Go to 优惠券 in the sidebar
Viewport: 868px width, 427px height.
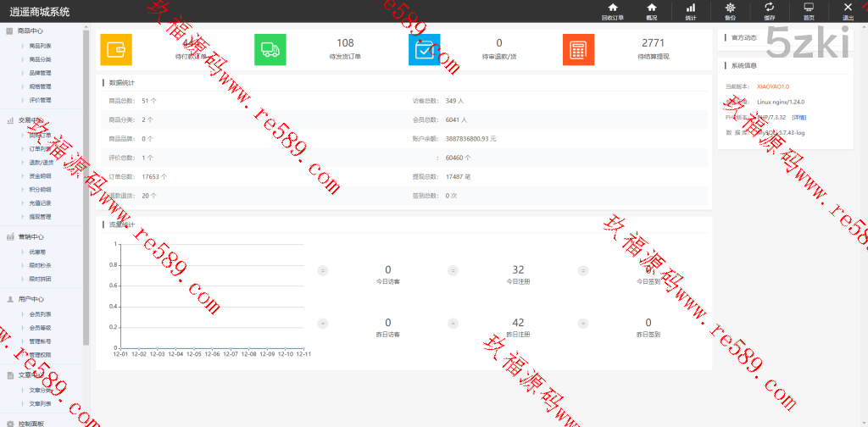tap(37, 252)
